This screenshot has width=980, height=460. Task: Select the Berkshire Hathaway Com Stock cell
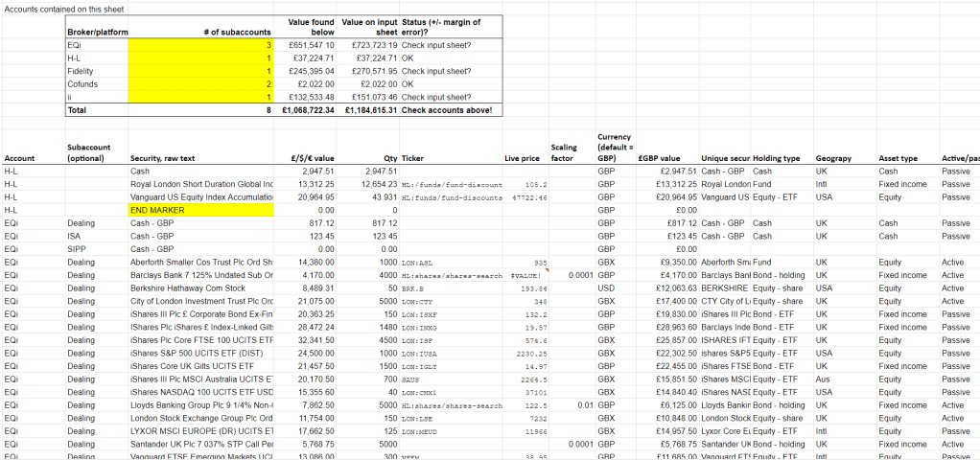pyautogui.click(x=200, y=287)
